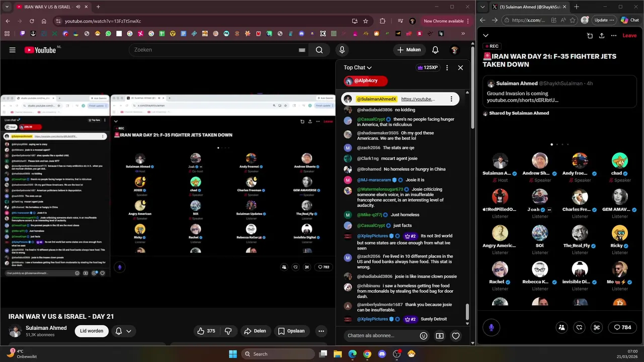This screenshot has width=644, height=362.
Task: Open notification preferences dropdown beside bell
Action: point(129,331)
